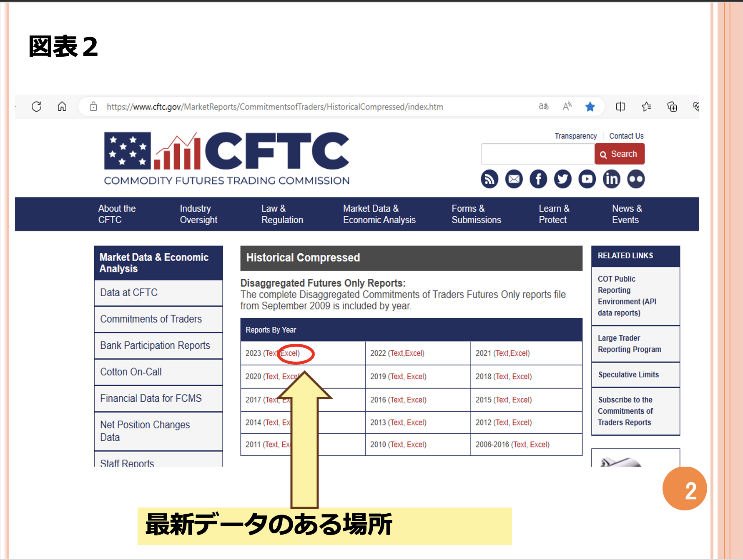Open COT Public Reporting Environment link
Image resolution: width=743 pixels, height=560 pixels.
pos(627,296)
